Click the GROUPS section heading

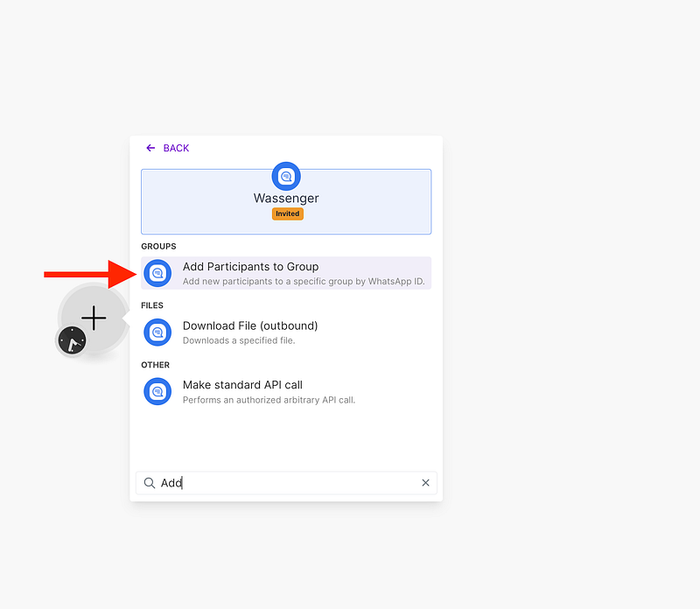point(158,247)
